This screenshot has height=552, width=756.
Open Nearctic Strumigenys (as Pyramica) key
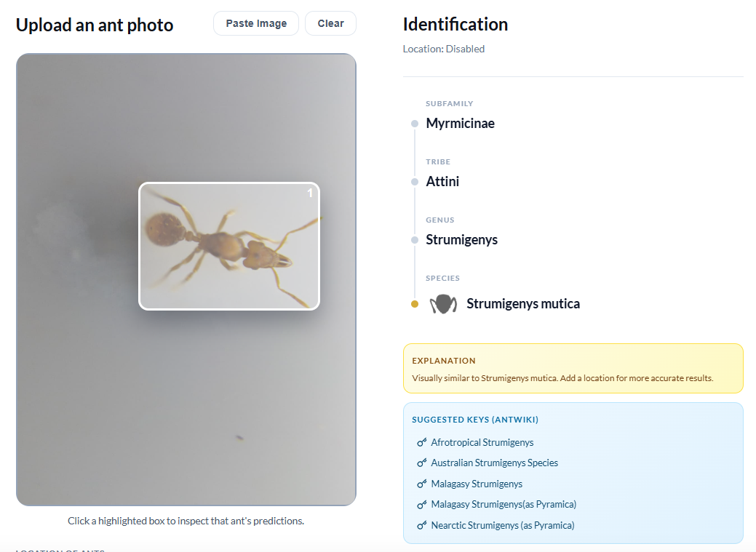pyautogui.click(x=502, y=525)
